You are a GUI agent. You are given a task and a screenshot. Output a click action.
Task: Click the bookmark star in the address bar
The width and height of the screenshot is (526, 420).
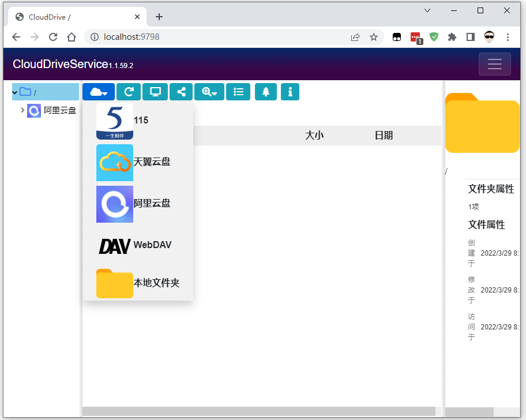pos(374,36)
